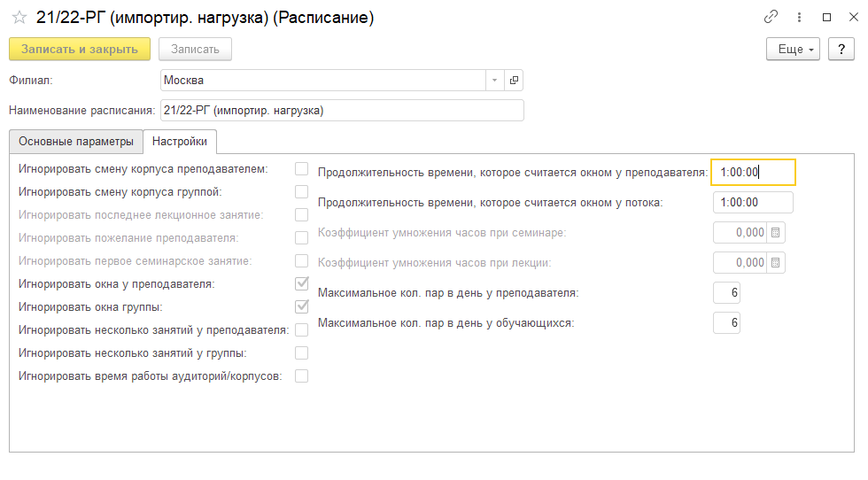Select the Настройки tab
Image resolution: width=868 pixels, height=480 pixels.
click(x=180, y=142)
